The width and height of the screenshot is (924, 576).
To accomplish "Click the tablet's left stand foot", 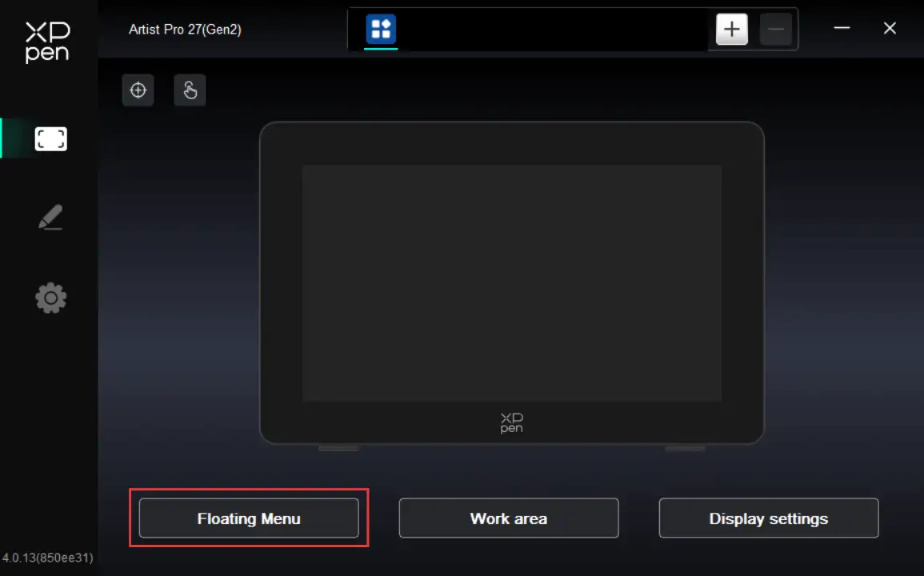I will coord(338,448).
